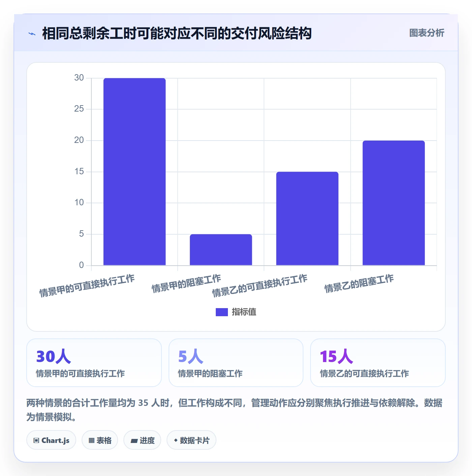Toggle the 指标值 legend label

pyautogui.click(x=244, y=312)
